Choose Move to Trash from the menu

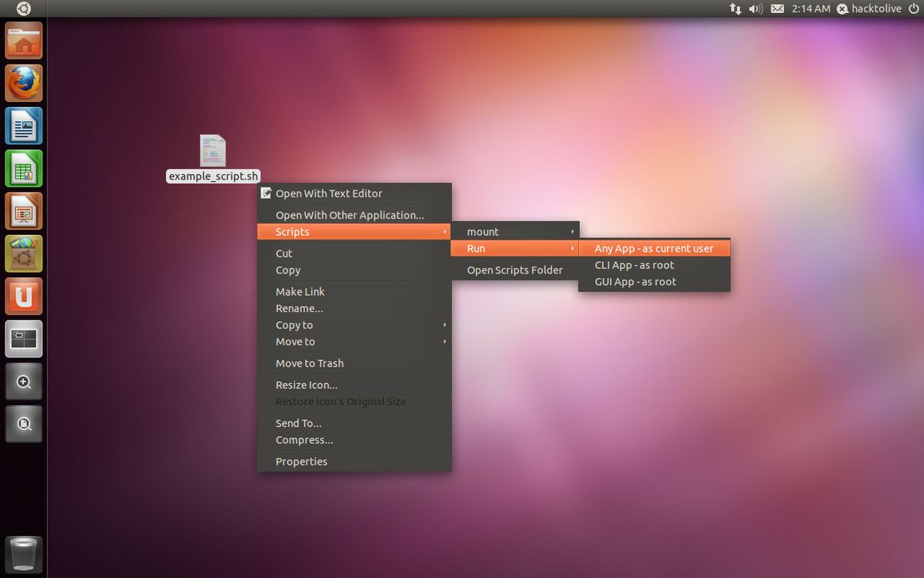tap(310, 363)
